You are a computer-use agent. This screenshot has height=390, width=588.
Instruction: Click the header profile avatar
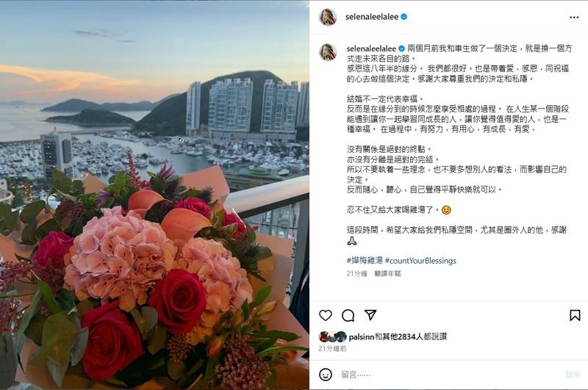(328, 17)
